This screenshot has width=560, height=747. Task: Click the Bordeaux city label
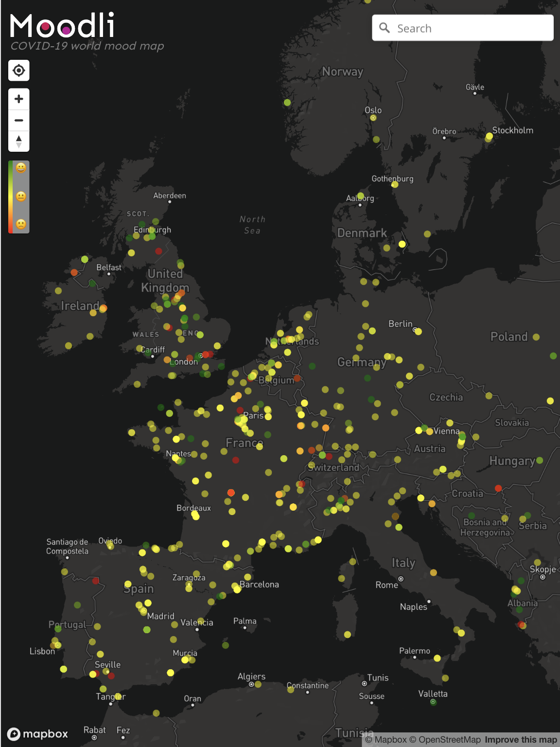click(x=193, y=508)
